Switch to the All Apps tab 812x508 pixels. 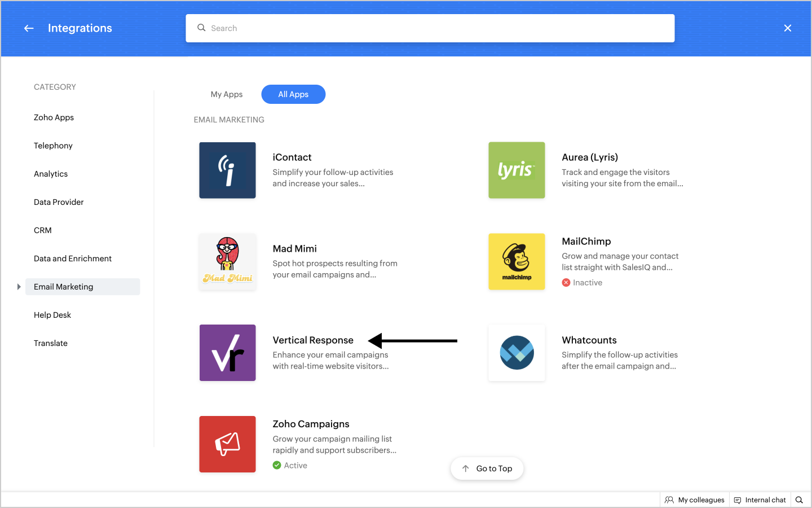tap(293, 94)
